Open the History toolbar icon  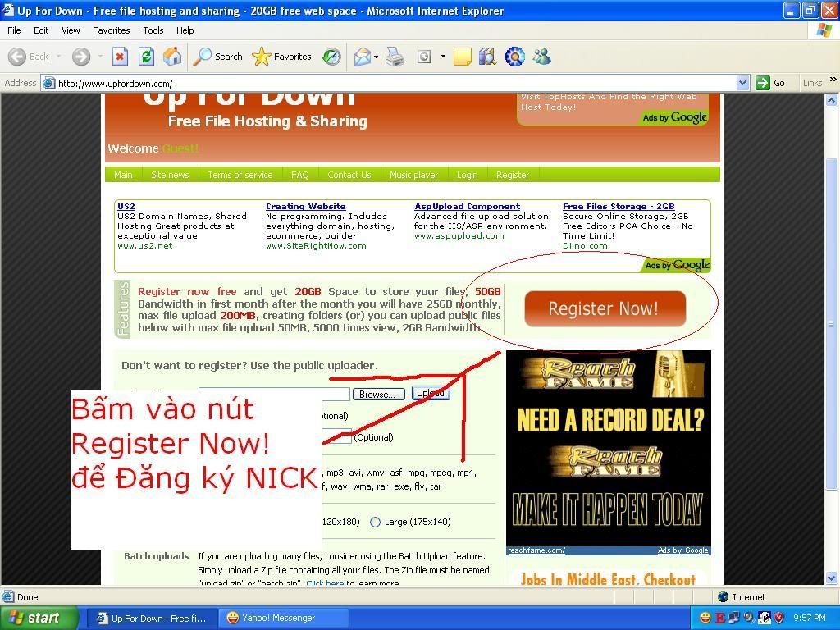[331, 57]
